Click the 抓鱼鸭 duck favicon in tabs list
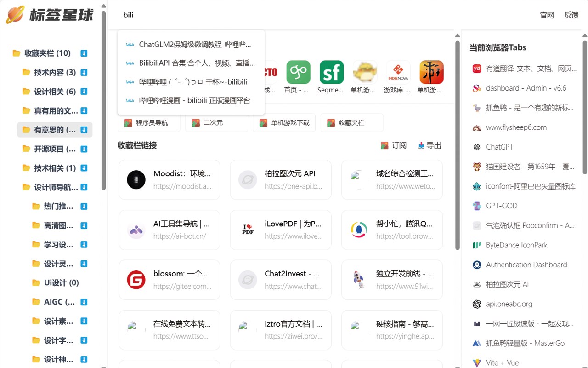Image resolution: width=588 pixels, height=368 pixels. click(477, 108)
